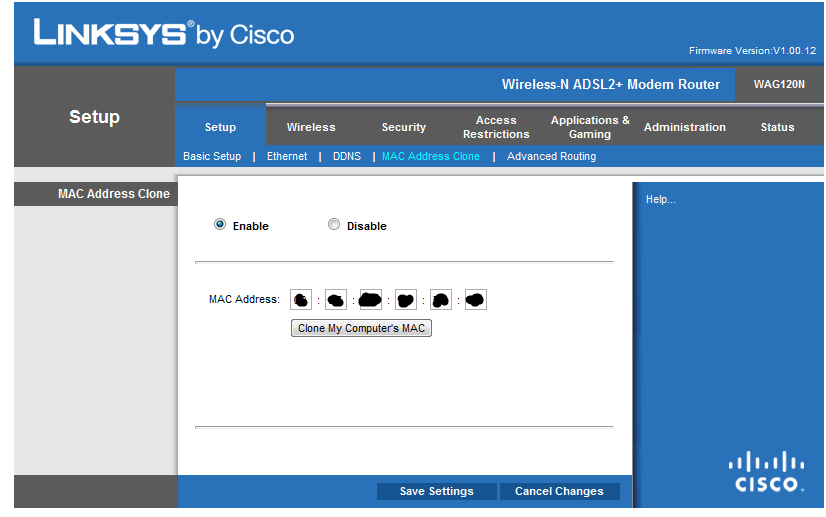Open the Setup main tab

coord(220,127)
